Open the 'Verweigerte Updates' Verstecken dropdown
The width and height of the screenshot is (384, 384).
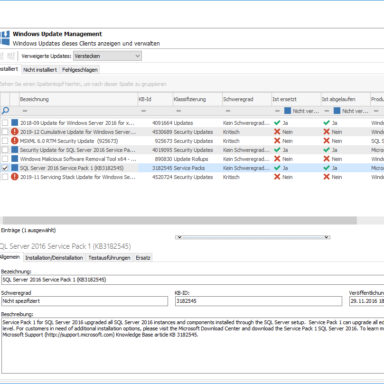[x=107, y=56]
